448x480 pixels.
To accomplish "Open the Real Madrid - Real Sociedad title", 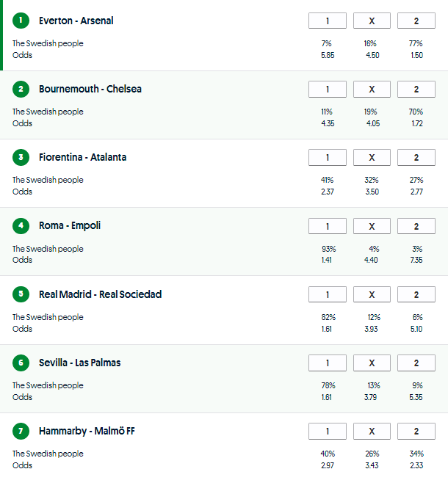I will pyautogui.click(x=100, y=294).
